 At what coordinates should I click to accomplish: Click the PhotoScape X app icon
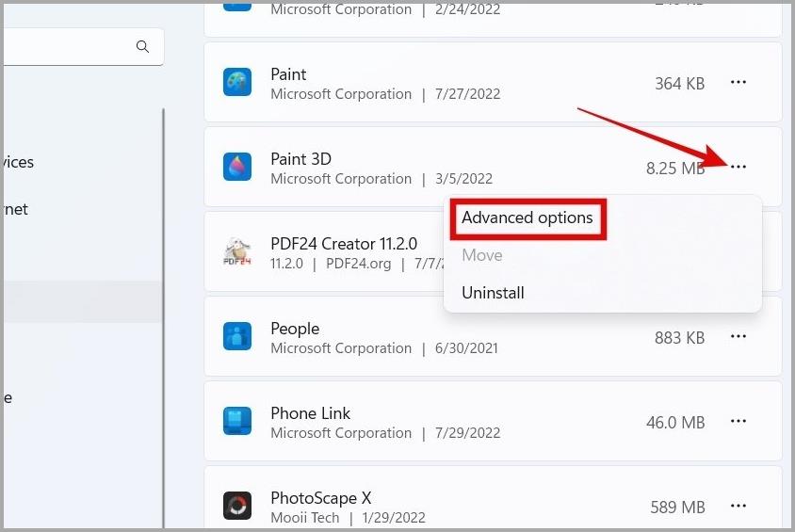click(237, 506)
